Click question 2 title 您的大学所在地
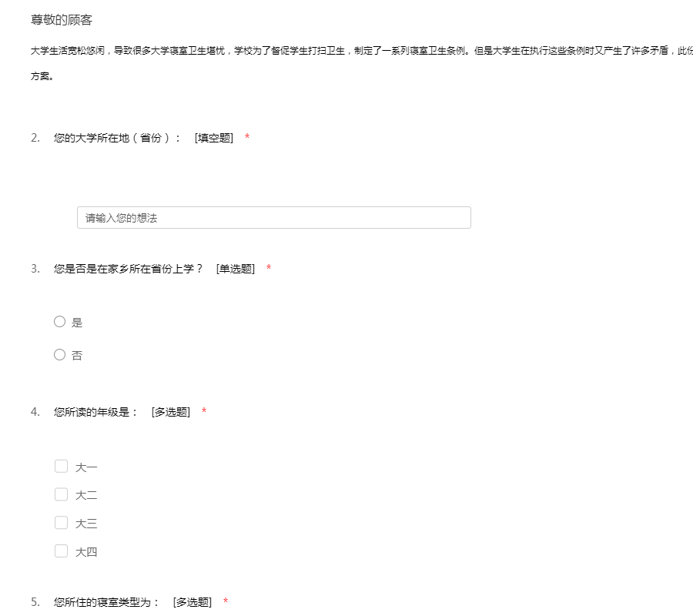Screen dimensions: 693x616 [x=117, y=138]
